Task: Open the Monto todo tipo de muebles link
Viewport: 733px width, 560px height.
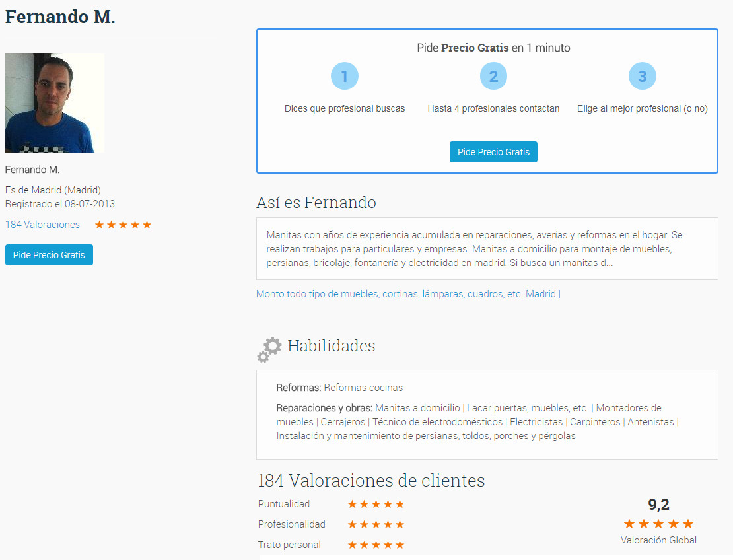Action: tap(405, 294)
